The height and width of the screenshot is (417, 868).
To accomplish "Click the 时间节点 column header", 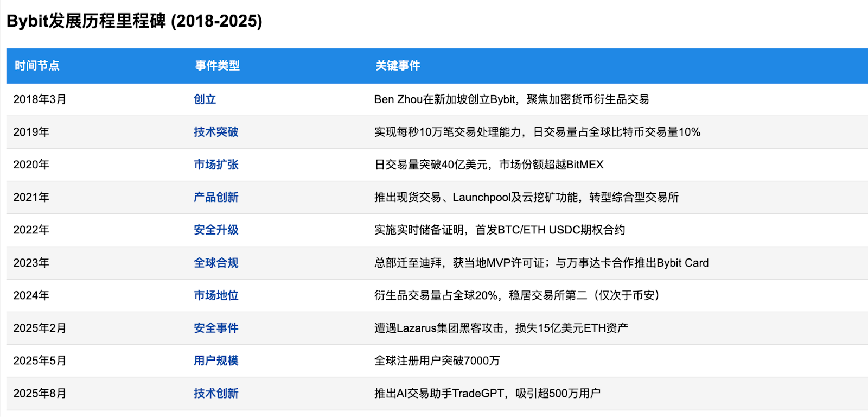I will click(x=37, y=66).
